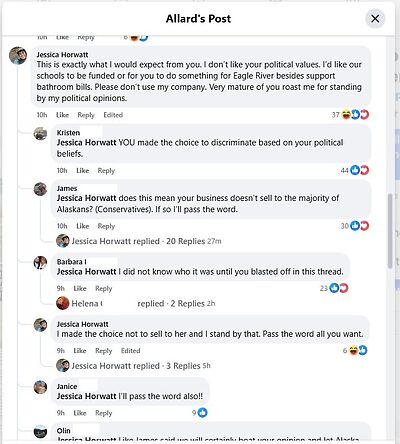The height and width of the screenshot is (444, 400).
Task: Close the Allard's Post dialog
Action: pyautogui.click(x=375, y=18)
